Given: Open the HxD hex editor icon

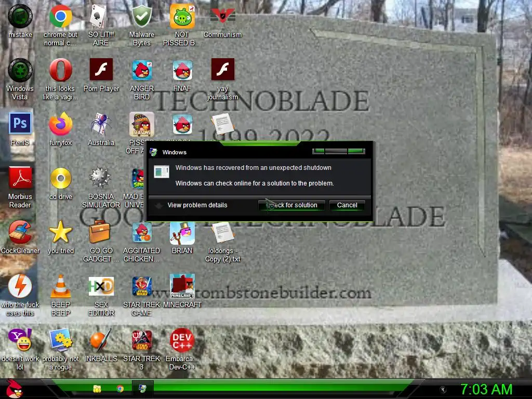Looking at the screenshot, I should pyautogui.click(x=101, y=286).
